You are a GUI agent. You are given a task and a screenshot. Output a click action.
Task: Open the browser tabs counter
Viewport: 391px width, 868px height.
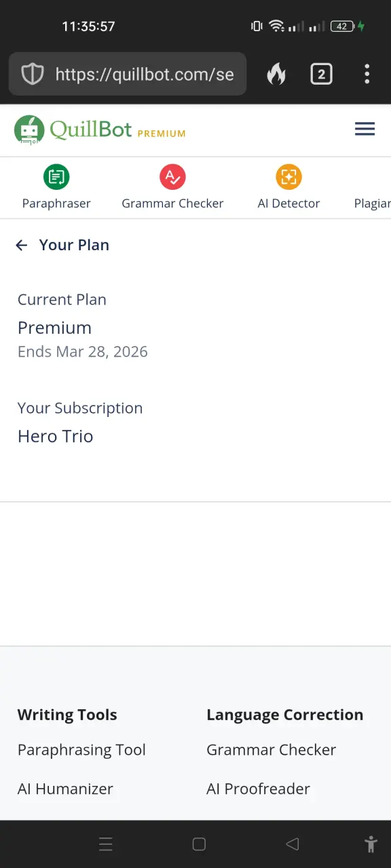[x=321, y=74]
